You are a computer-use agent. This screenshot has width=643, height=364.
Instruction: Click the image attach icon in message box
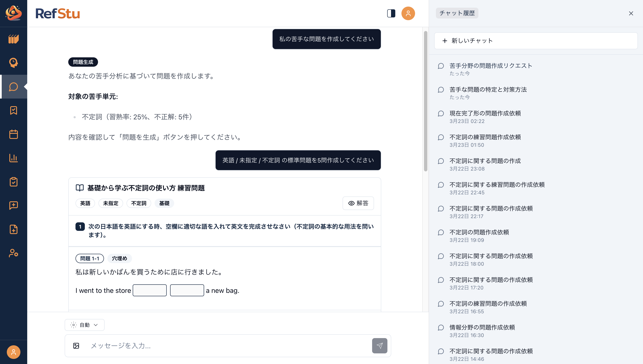76,346
